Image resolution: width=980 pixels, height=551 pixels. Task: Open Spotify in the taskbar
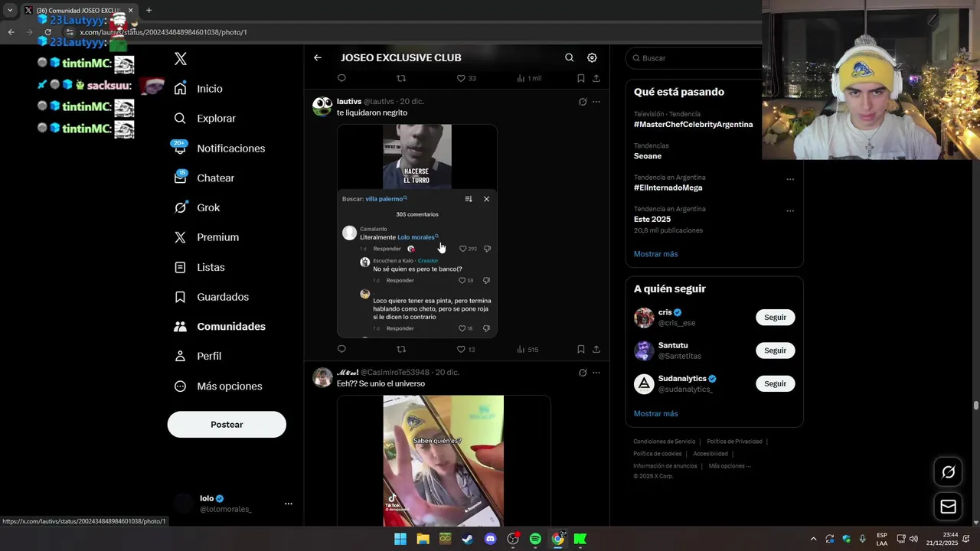tap(535, 539)
